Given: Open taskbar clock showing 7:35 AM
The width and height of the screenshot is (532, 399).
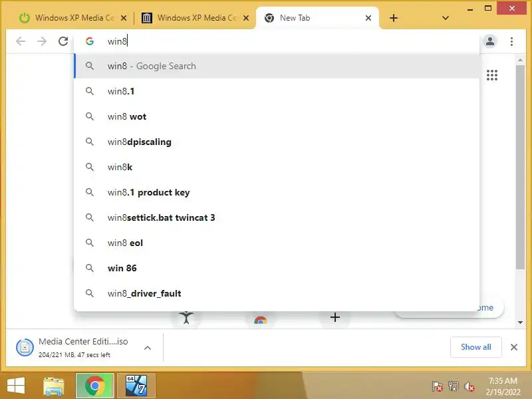Looking at the screenshot, I should click(503, 386).
